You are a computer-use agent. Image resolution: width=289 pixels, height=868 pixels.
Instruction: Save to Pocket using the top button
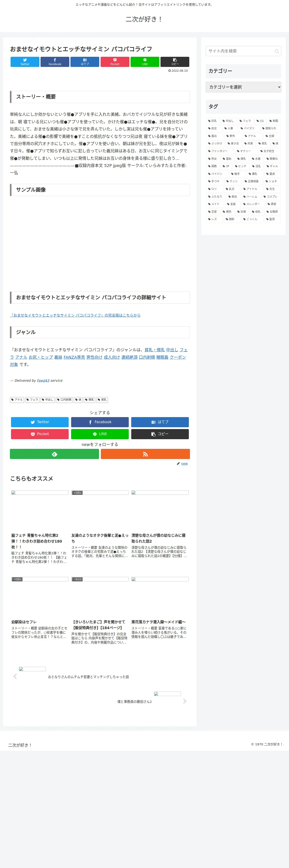point(115,62)
